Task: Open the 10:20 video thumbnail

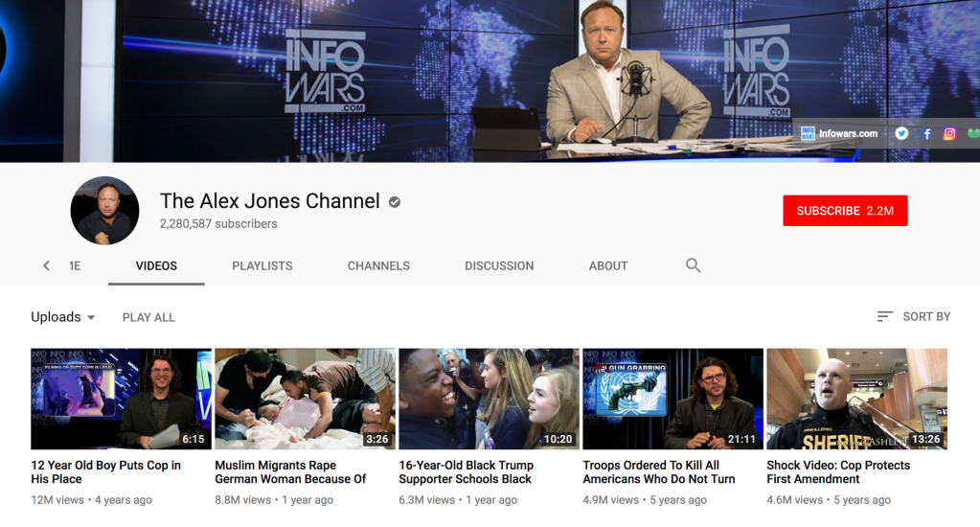Action: coord(489,399)
